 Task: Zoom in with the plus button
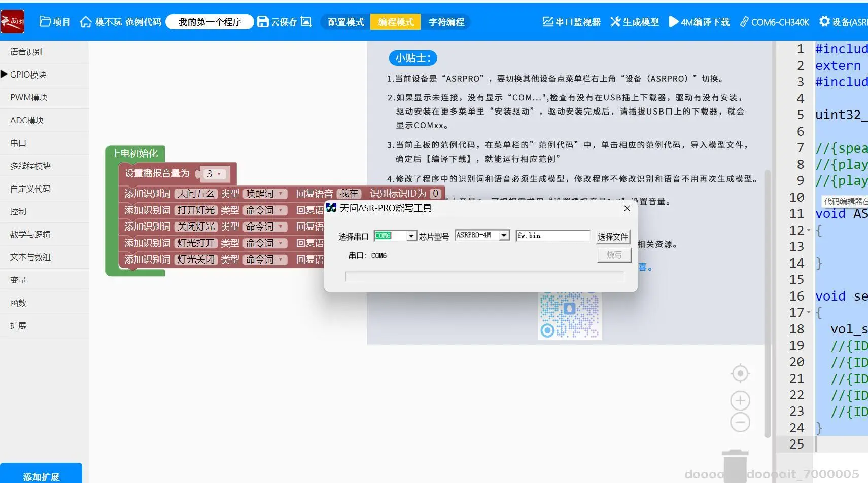coord(740,400)
